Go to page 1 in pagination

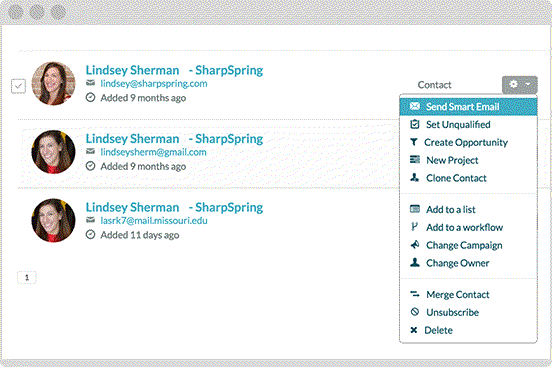click(27, 277)
